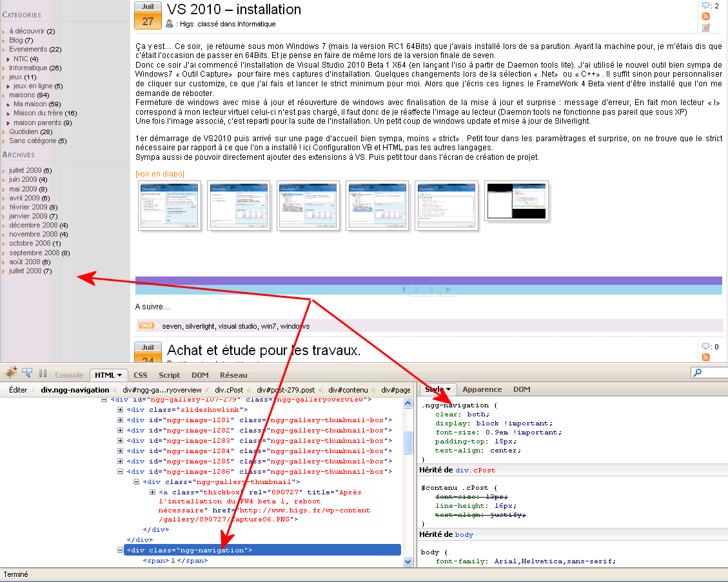Click the pause icon in Firebug toolbar

[x=43, y=373]
